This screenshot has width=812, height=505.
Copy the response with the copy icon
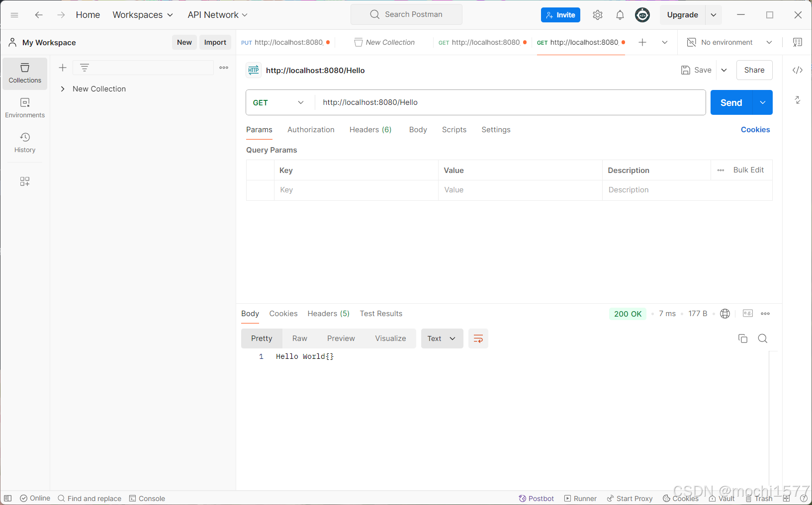click(x=743, y=338)
